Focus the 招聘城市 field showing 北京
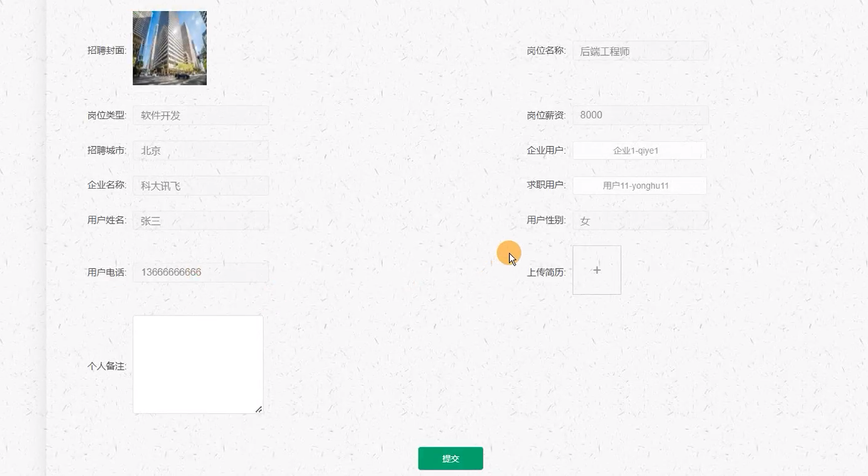The width and height of the screenshot is (868, 476). [201, 150]
